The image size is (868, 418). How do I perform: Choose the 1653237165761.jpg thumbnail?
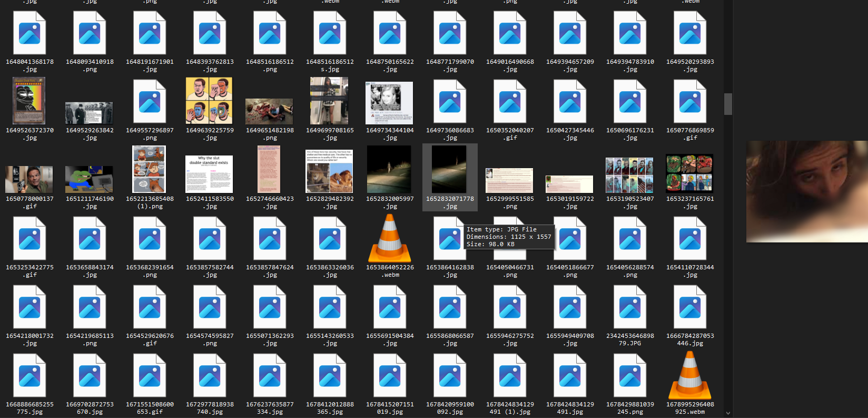pos(689,172)
